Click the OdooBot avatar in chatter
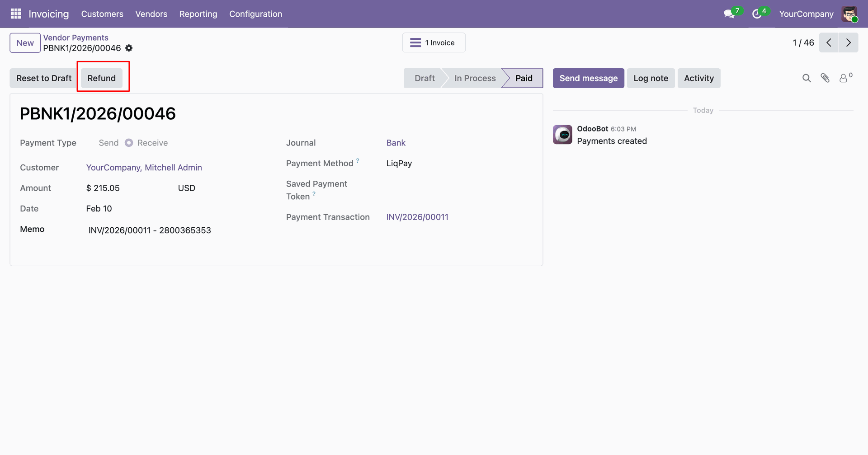The height and width of the screenshot is (455, 868). point(562,135)
